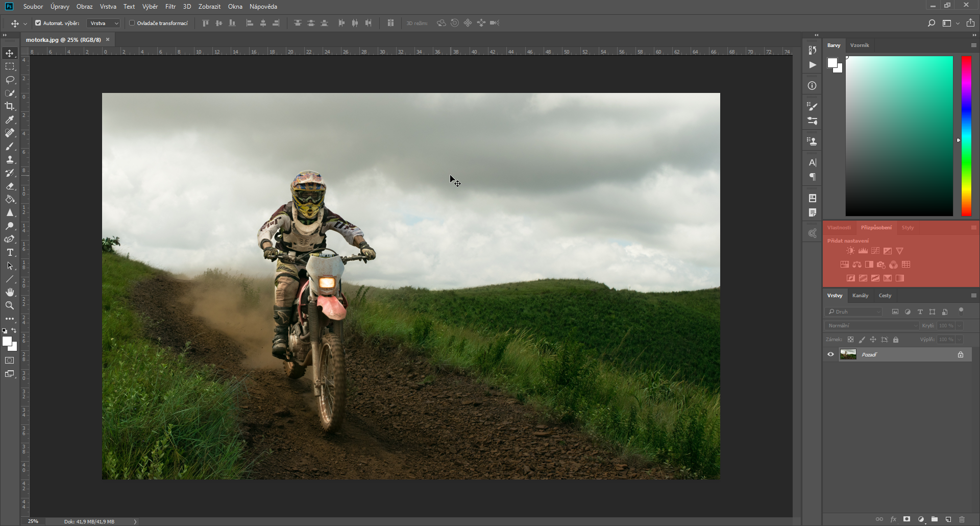980x526 pixels.
Task: Click the rainbow hue slider strip
Action: coord(966,136)
